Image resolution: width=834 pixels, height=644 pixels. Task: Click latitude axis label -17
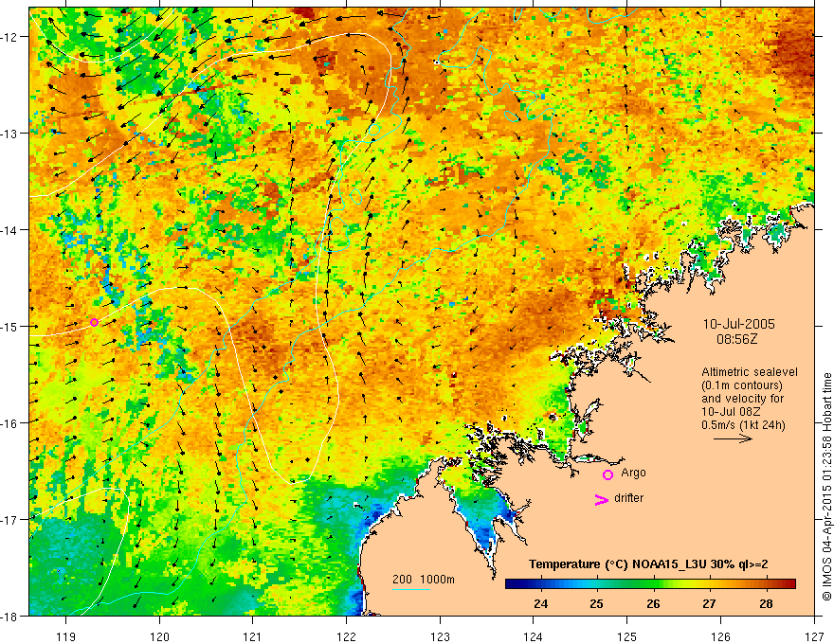(9, 520)
